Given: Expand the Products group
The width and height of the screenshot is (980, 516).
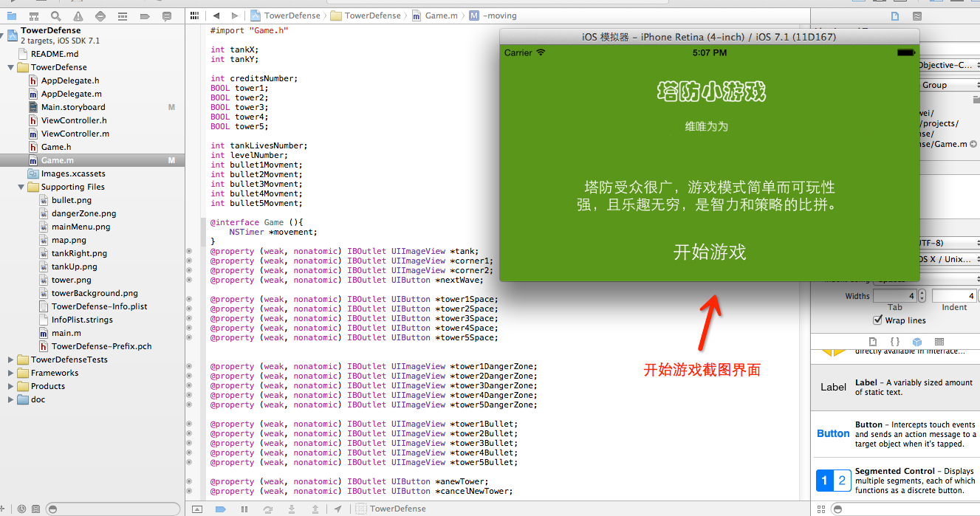Looking at the screenshot, I should 10,386.
